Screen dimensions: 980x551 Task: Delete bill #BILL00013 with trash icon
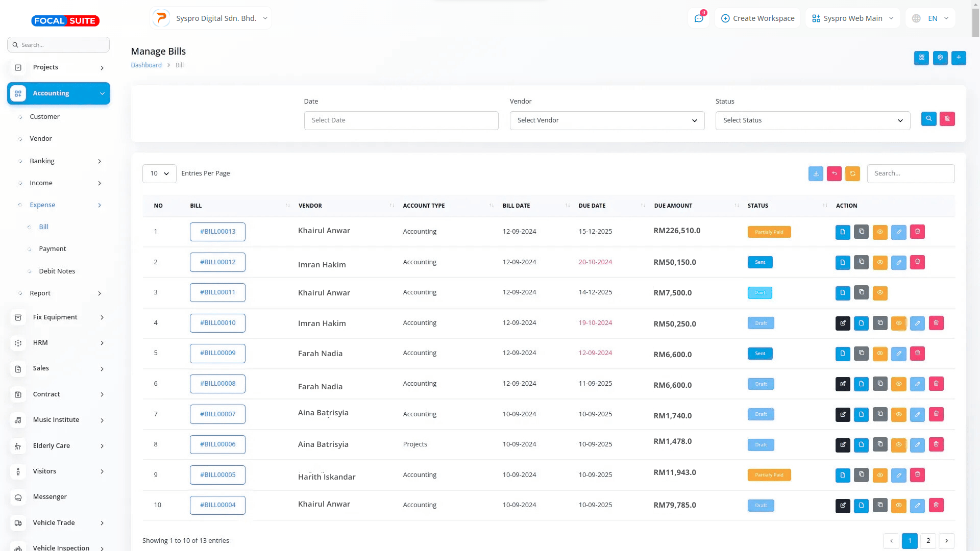917,232
